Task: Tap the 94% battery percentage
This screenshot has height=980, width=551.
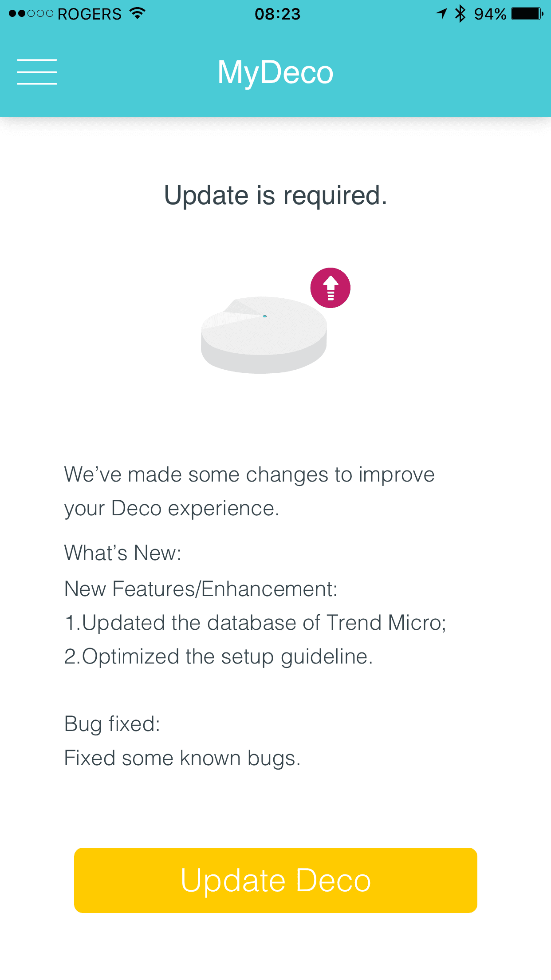Action: (x=490, y=14)
